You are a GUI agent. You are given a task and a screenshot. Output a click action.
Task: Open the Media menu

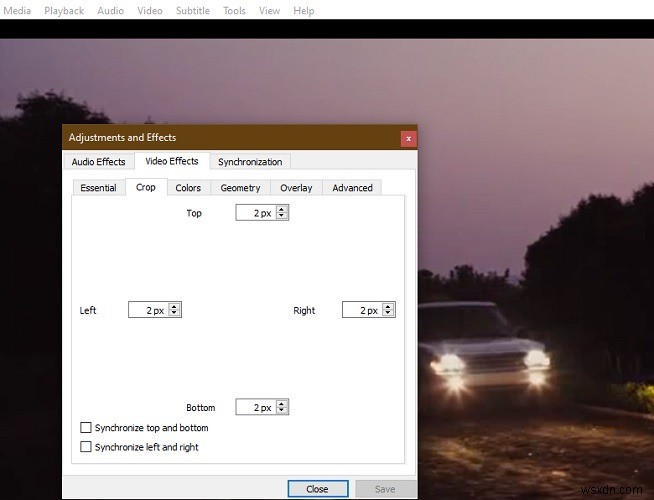pos(17,10)
